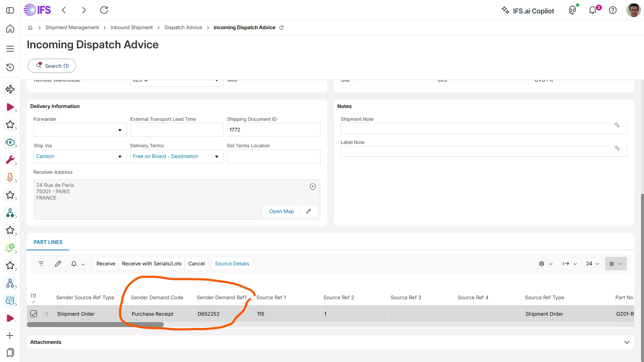
Task: Open the table view layout dropdown
Action: pyautogui.click(x=616, y=264)
